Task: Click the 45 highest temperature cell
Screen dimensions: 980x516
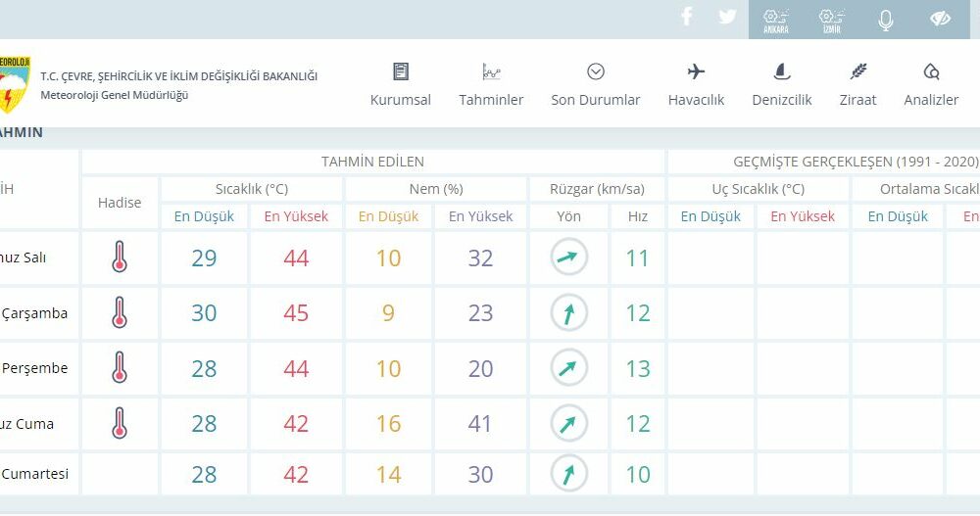Action: click(x=296, y=313)
